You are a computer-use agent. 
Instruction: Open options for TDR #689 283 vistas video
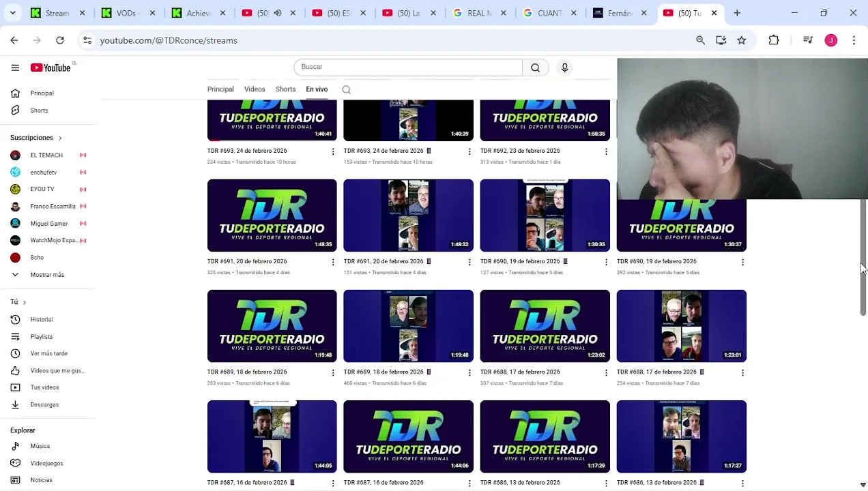click(x=333, y=372)
